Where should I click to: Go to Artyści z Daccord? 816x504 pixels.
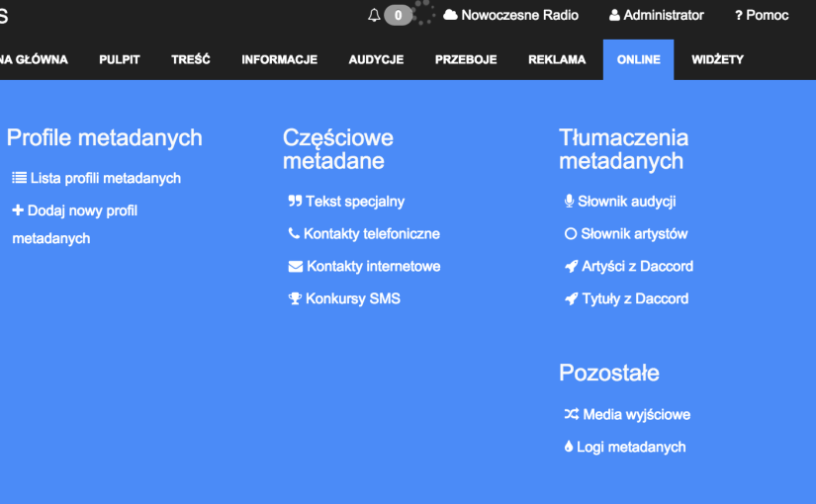(x=636, y=267)
